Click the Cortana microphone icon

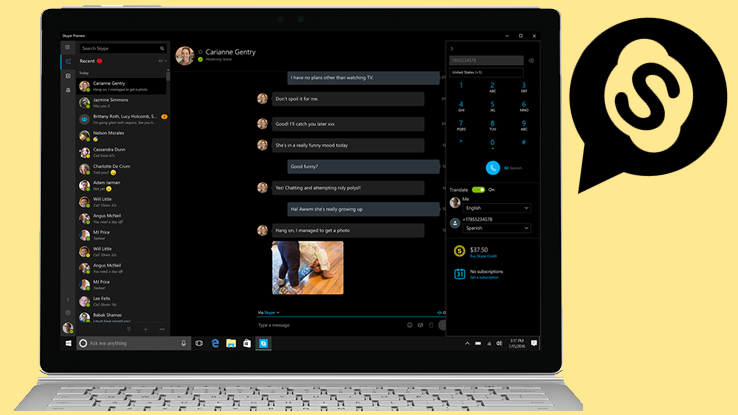click(x=184, y=343)
